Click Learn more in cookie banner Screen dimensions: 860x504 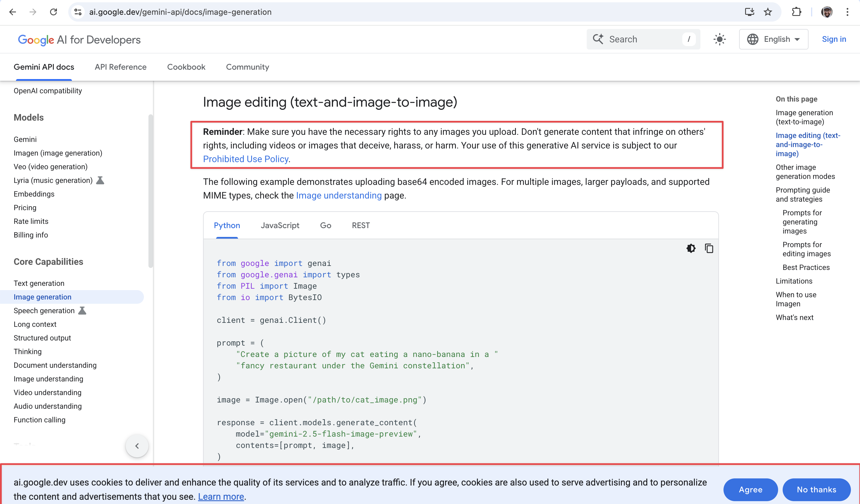(x=221, y=497)
